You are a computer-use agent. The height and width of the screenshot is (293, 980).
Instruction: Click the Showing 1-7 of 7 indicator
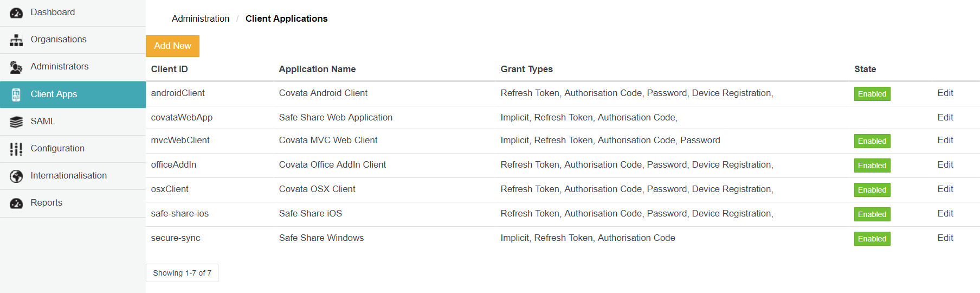click(x=182, y=273)
